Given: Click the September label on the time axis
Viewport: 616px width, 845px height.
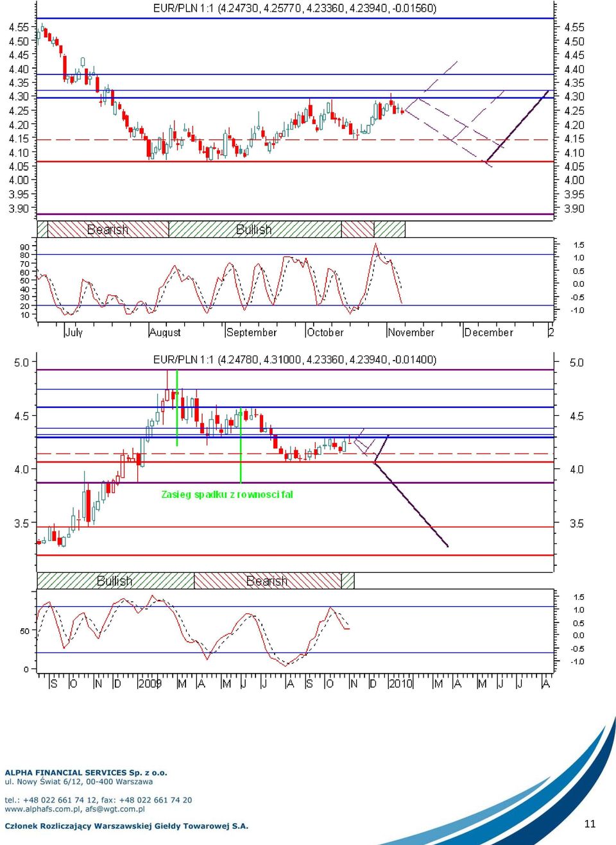Looking at the screenshot, I should (252, 332).
